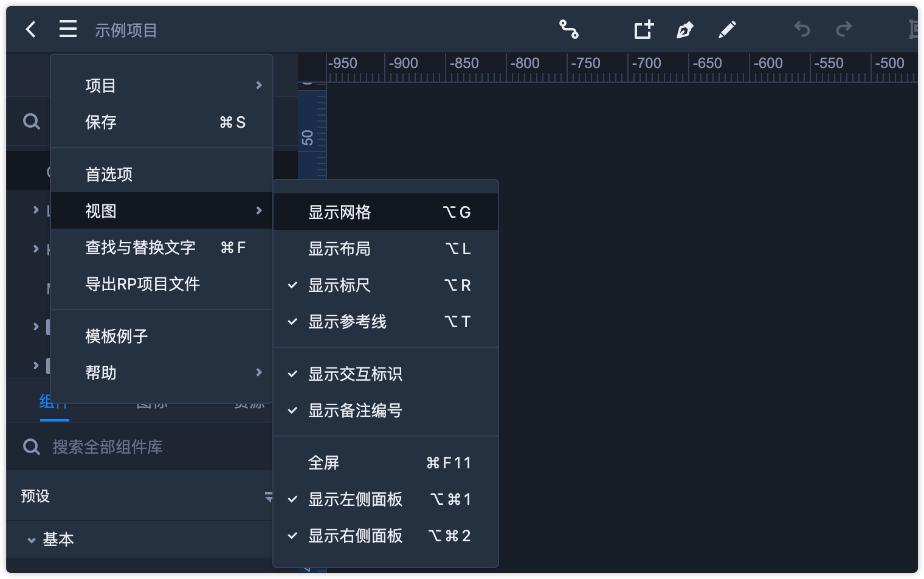
Task: Click the back arrow icon
Action: (31, 29)
